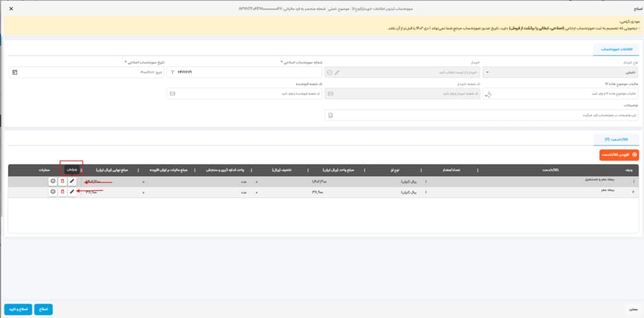The height and width of the screenshot is (318, 644).
Task: Click the اصلاح button at the bottom
Action: [43, 309]
